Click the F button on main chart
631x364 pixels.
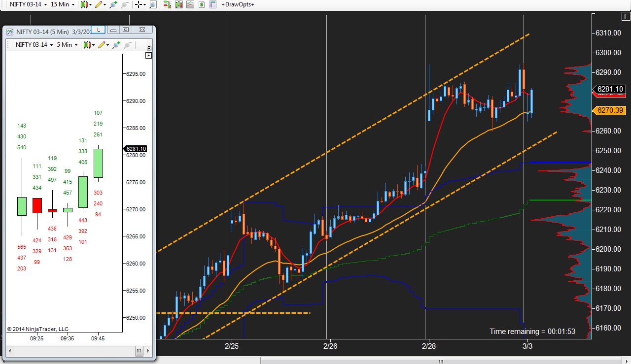[626, 16]
